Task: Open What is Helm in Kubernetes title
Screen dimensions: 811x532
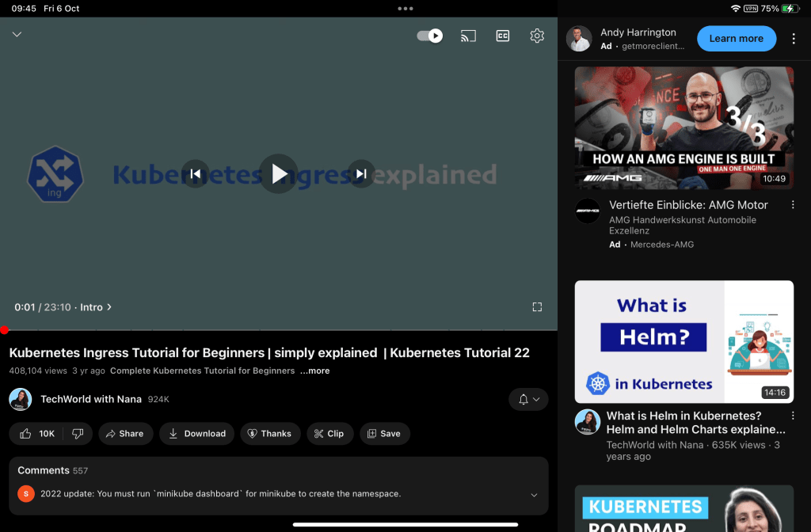Action: point(695,423)
